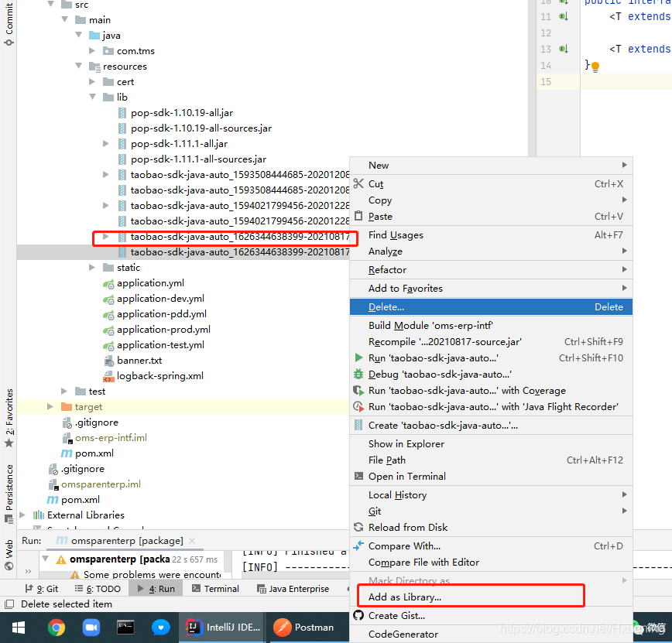Click the Cut scissors icon in context menu

[358, 184]
